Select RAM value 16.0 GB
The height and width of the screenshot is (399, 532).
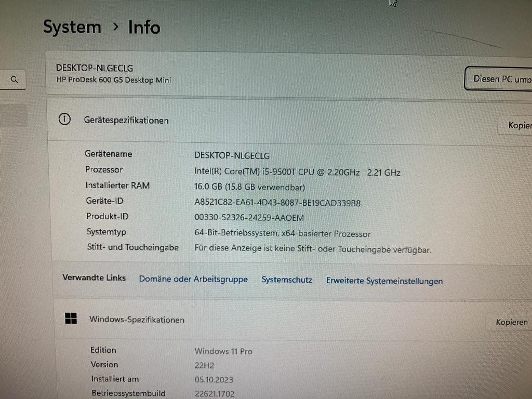coord(249,187)
